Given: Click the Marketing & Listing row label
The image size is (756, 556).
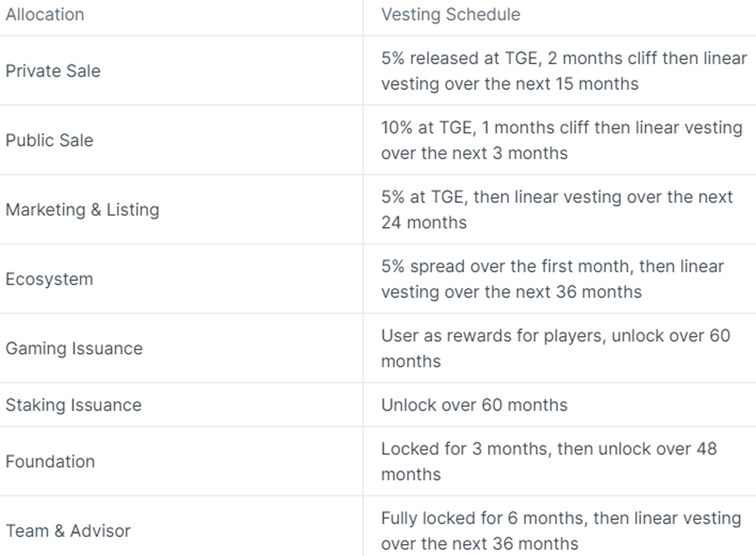Looking at the screenshot, I should [x=83, y=209].
